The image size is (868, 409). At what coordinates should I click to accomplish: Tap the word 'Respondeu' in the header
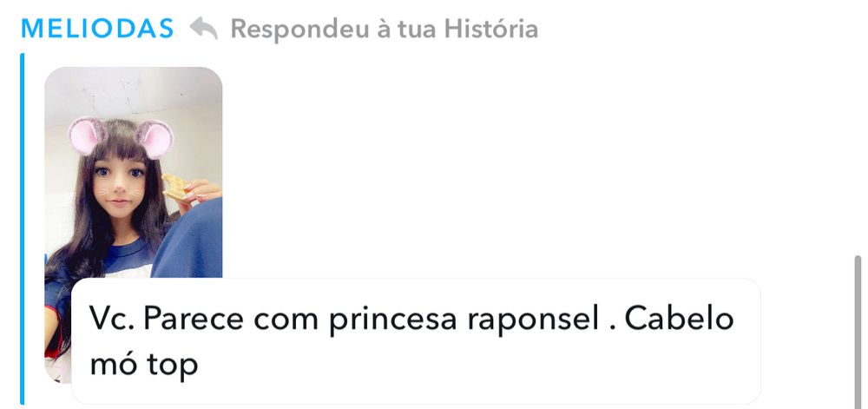click(299, 29)
